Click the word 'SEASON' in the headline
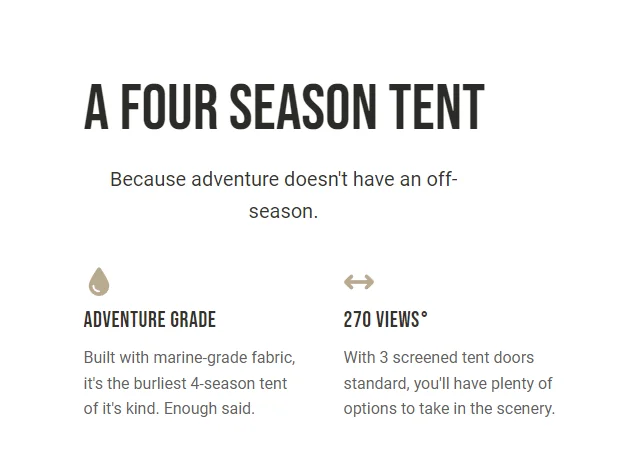Image resolution: width=623 pixels, height=454 pixels. point(303,107)
